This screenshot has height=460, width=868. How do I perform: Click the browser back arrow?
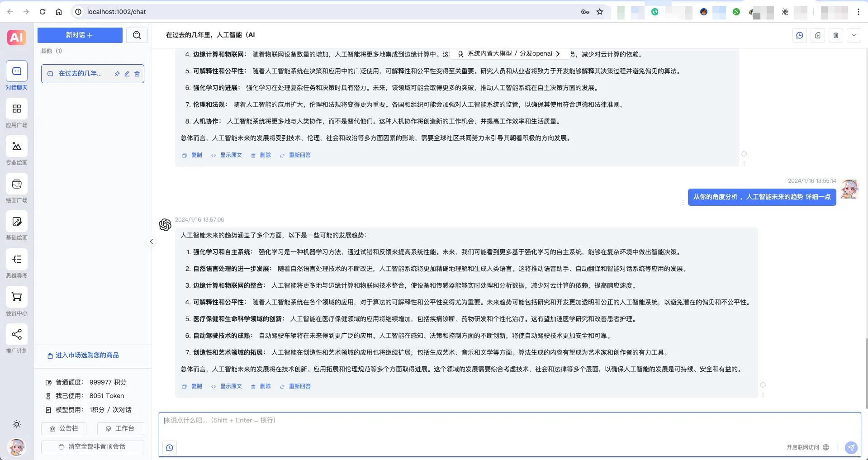point(10,12)
